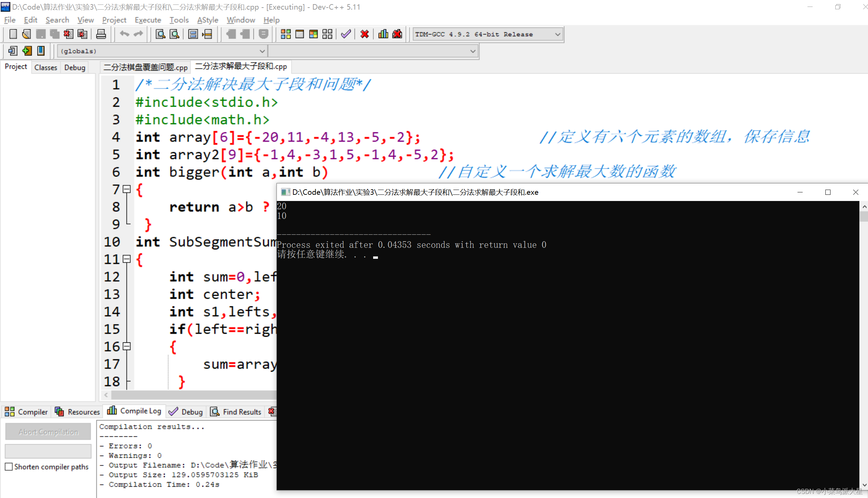Click the New file icon
Screen dimensions: 868x498
point(13,34)
